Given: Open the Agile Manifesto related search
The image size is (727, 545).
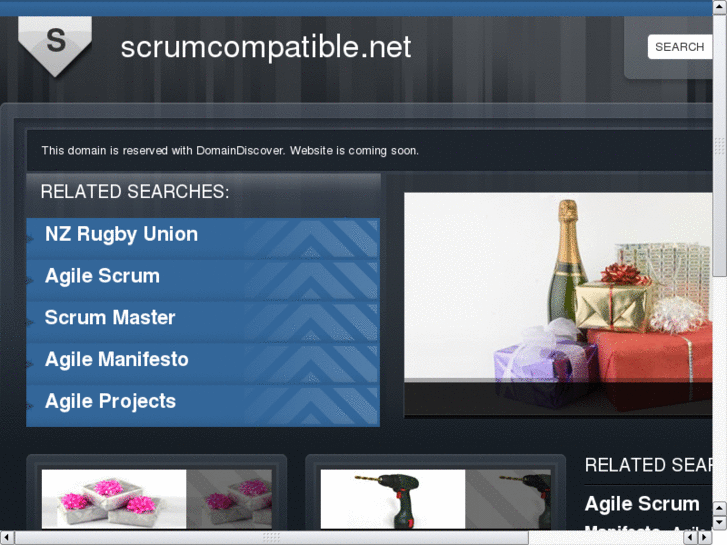Looking at the screenshot, I should coord(117,359).
